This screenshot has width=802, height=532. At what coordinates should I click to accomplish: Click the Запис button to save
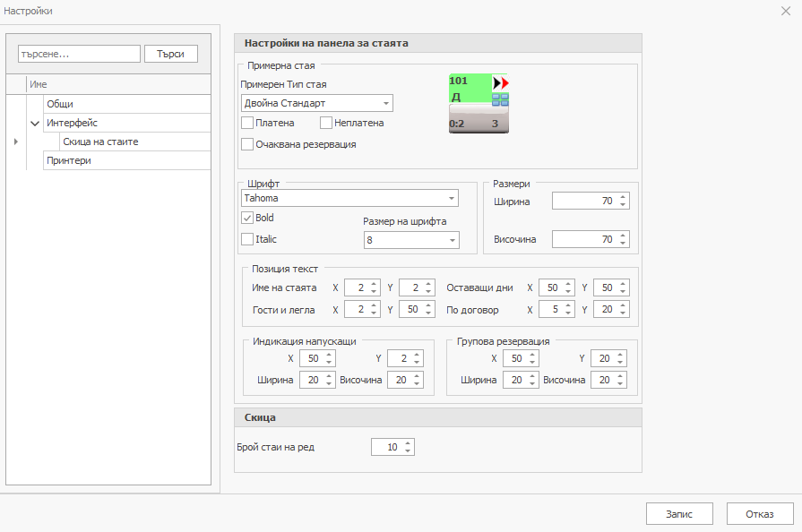pyautogui.click(x=678, y=513)
